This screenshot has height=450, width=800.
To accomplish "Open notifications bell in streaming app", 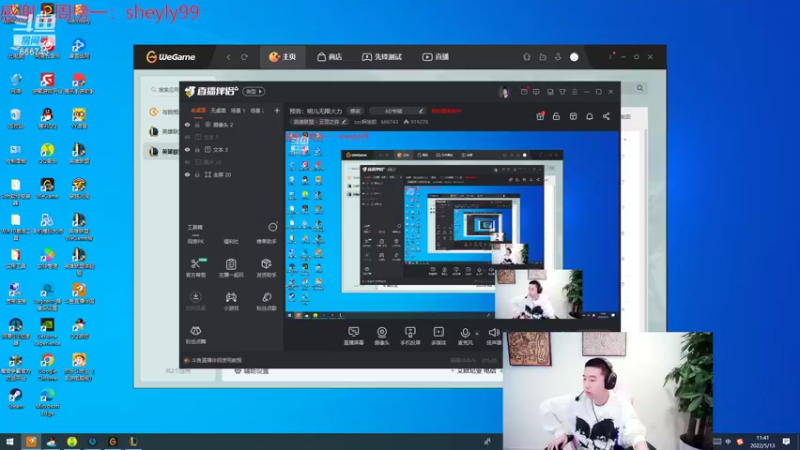I will coord(589,116).
